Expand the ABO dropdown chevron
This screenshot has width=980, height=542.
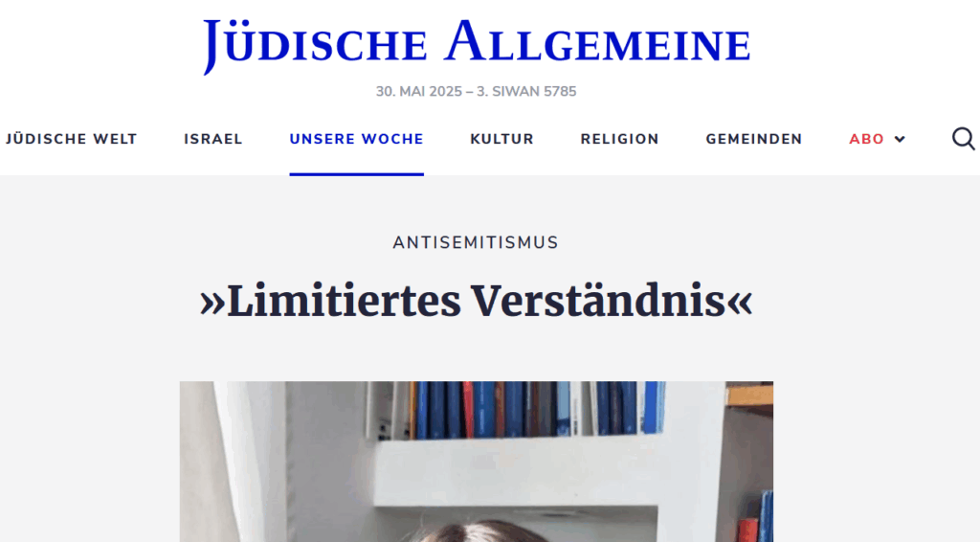pos(900,140)
